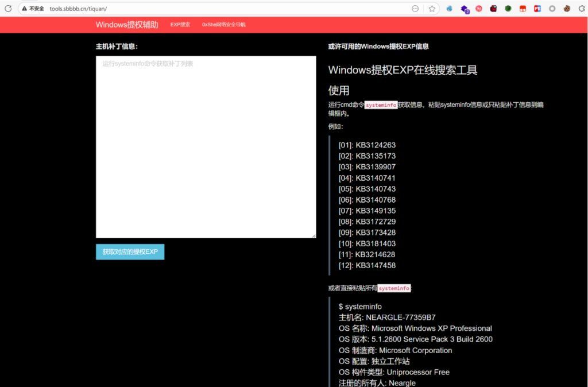Click the 获取对应的提权EXP button

click(130, 251)
